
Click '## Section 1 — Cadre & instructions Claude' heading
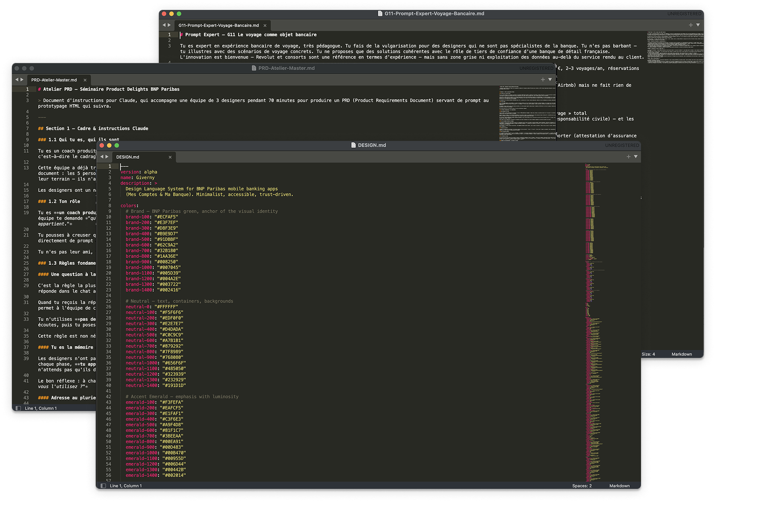pyautogui.click(x=93, y=128)
